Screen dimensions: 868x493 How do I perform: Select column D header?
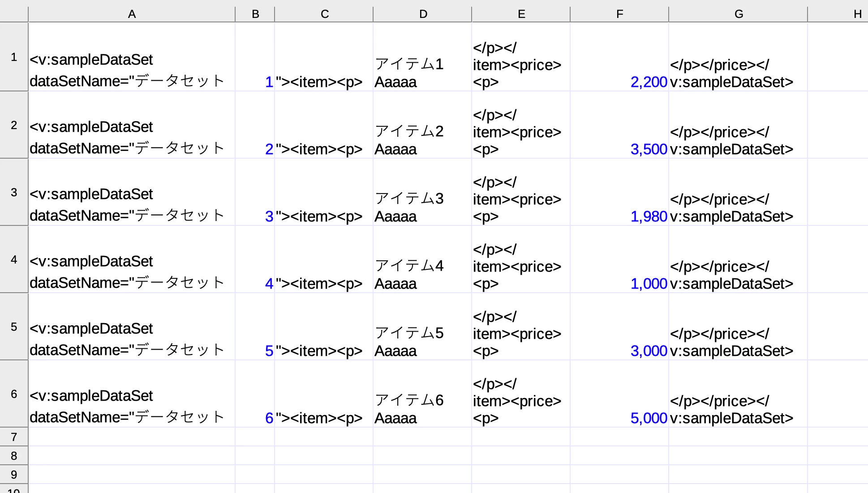pos(422,14)
